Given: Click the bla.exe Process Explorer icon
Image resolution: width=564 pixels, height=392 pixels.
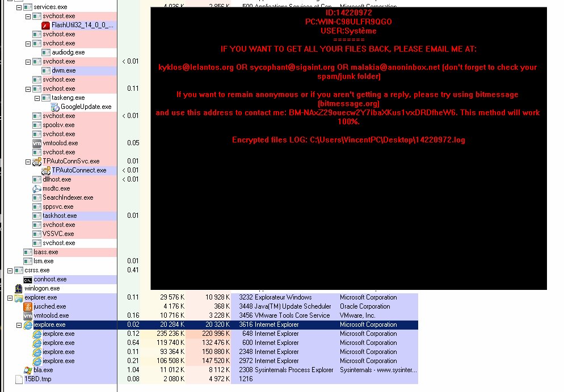Looking at the screenshot, I should pos(28,370).
